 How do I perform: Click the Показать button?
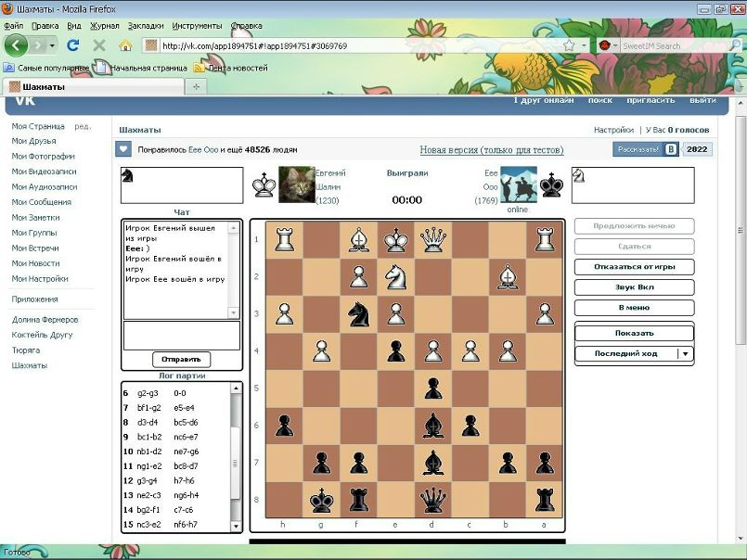click(x=634, y=334)
